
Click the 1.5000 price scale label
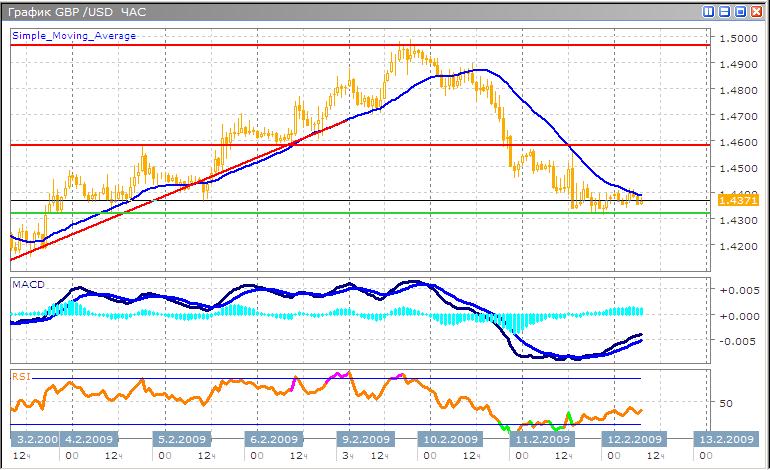738,38
